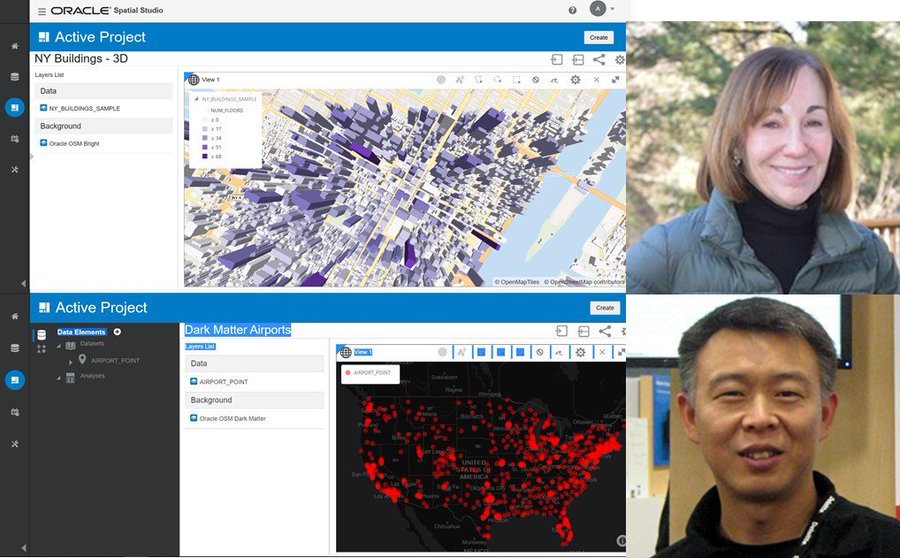The height and width of the screenshot is (558, 900).
Task: Collapse Layers List panel handle in NY Buildings window
Action: pos(32,156)
